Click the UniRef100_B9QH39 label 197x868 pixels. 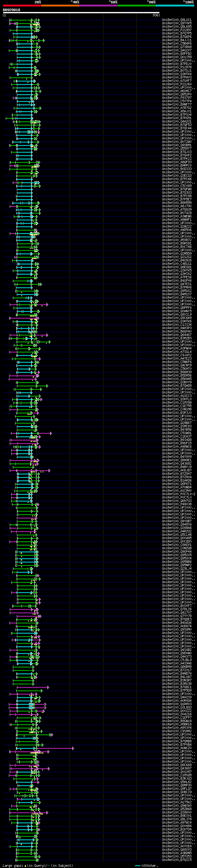(177, 372)
